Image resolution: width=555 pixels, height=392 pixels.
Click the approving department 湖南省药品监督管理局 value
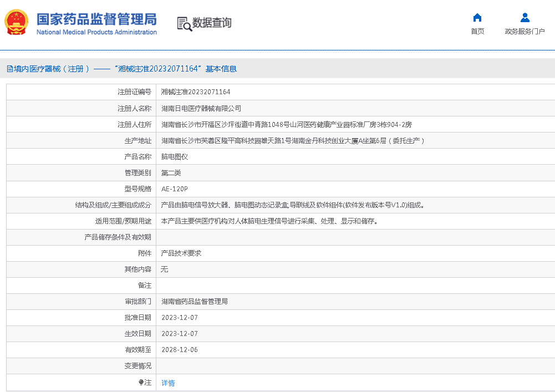(x=195, y=302)
